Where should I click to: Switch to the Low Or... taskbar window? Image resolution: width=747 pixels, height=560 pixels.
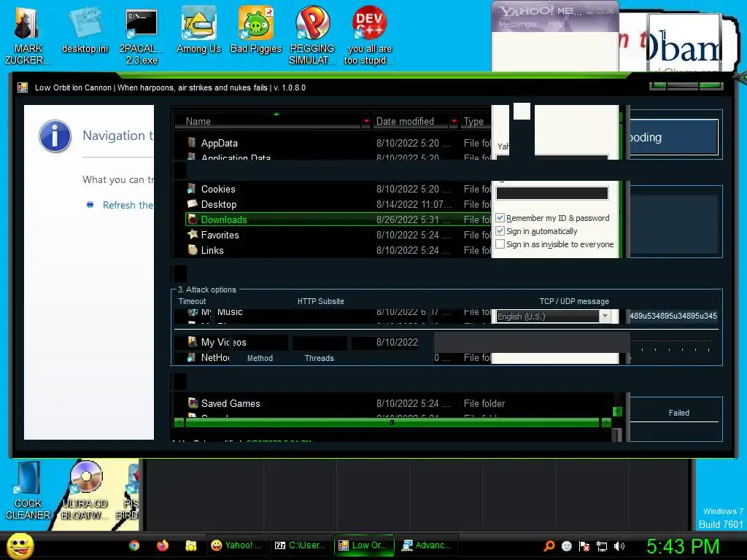(x=365, y=545)
